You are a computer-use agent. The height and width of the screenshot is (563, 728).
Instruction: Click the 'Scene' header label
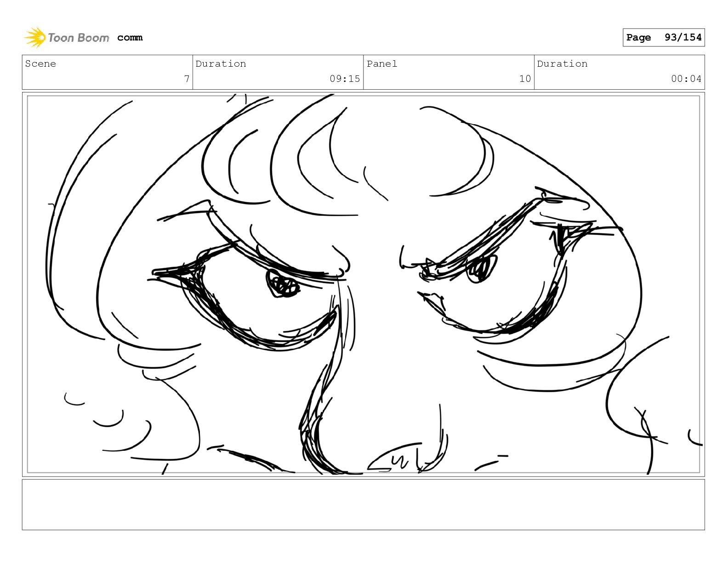(40, 63)
